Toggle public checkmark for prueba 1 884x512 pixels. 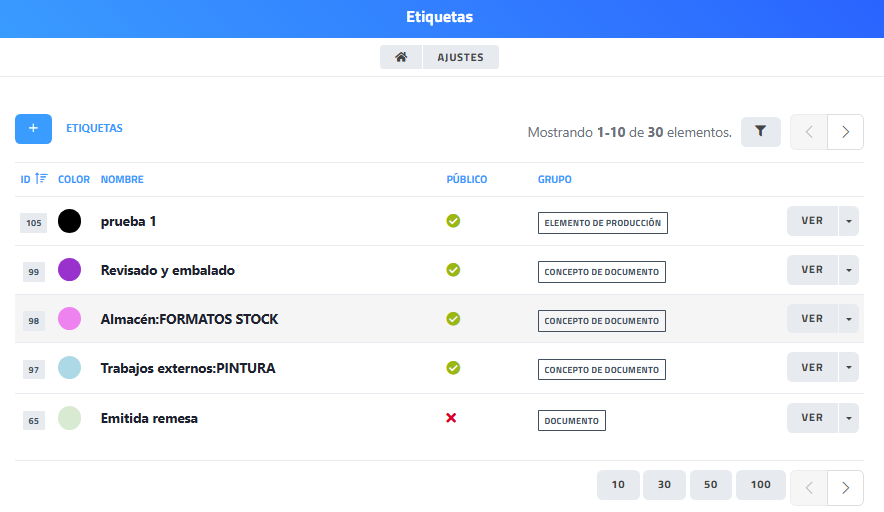453,221
